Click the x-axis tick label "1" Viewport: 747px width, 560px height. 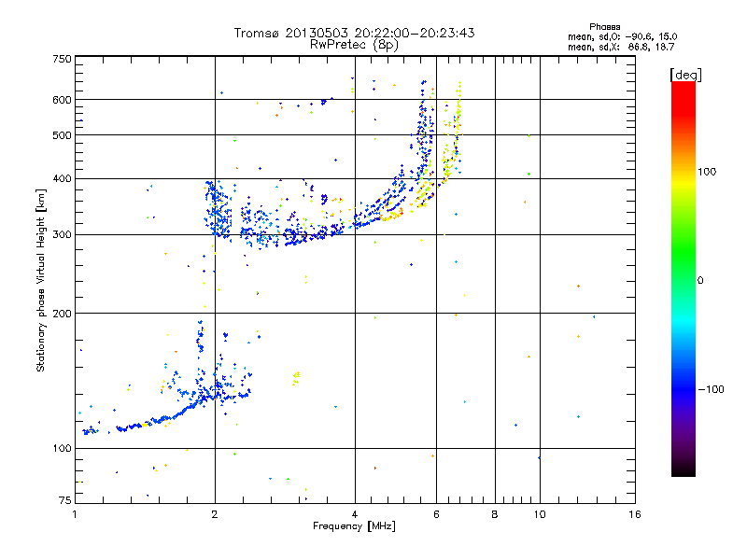[x=75, y=514]
